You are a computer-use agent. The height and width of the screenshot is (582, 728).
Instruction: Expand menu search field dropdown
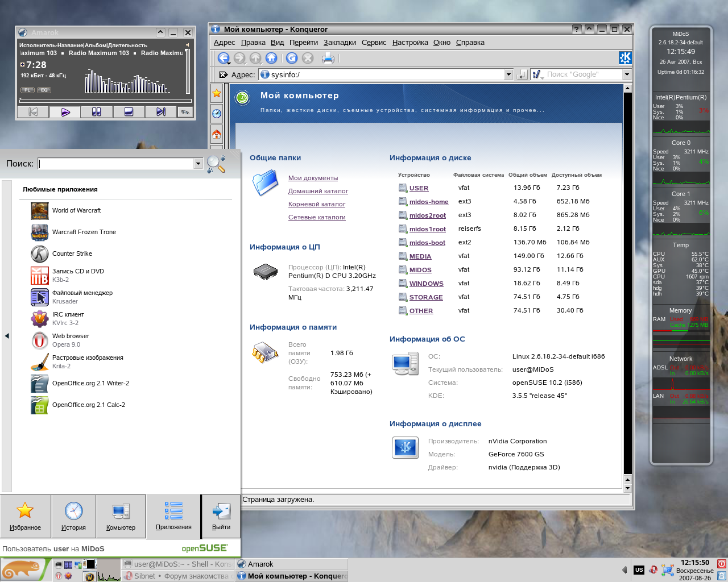(x=198, y=164)
